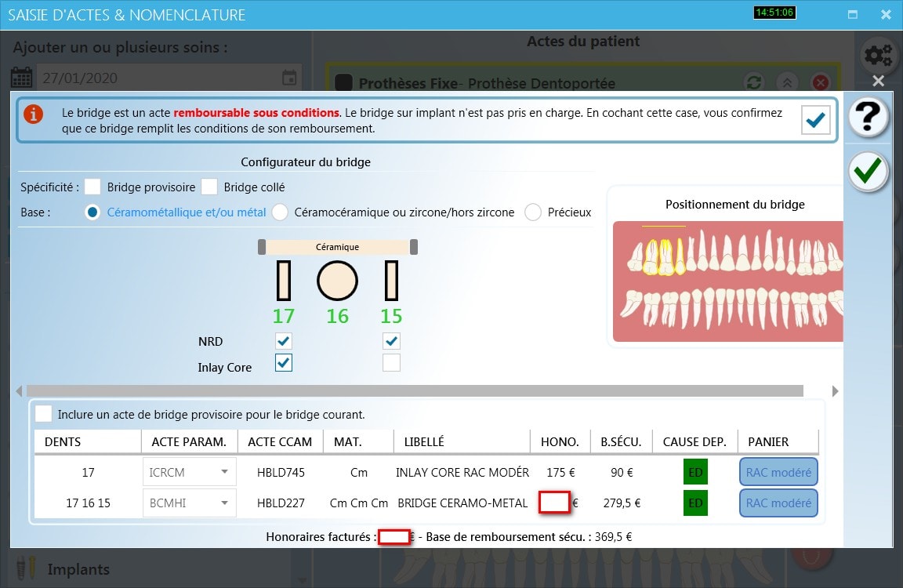Viewport: 903px width, 588px height.
Task: Toggle Inlay Core checkbox for tooth 15
Action: point(391,363)
